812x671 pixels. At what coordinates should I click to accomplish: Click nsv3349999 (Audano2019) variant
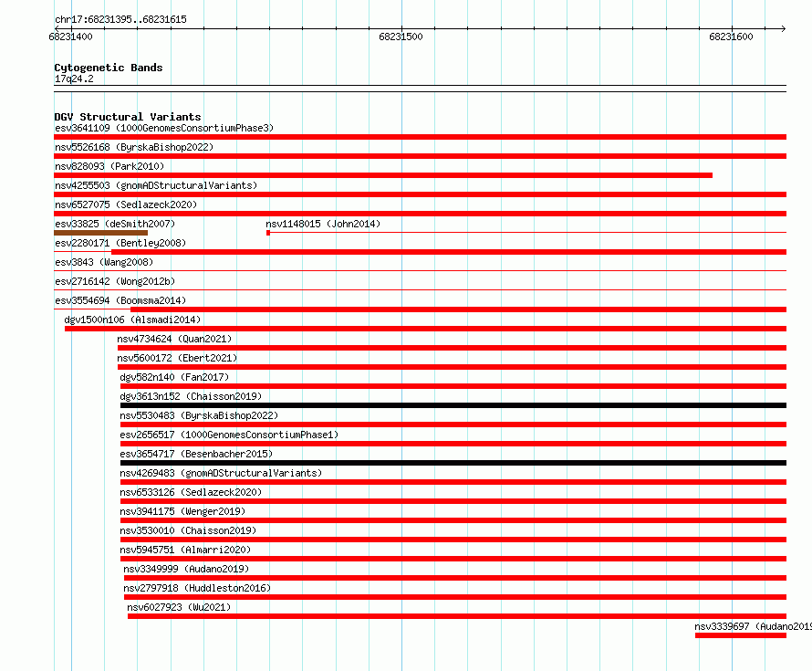click(x=186, y=569)
